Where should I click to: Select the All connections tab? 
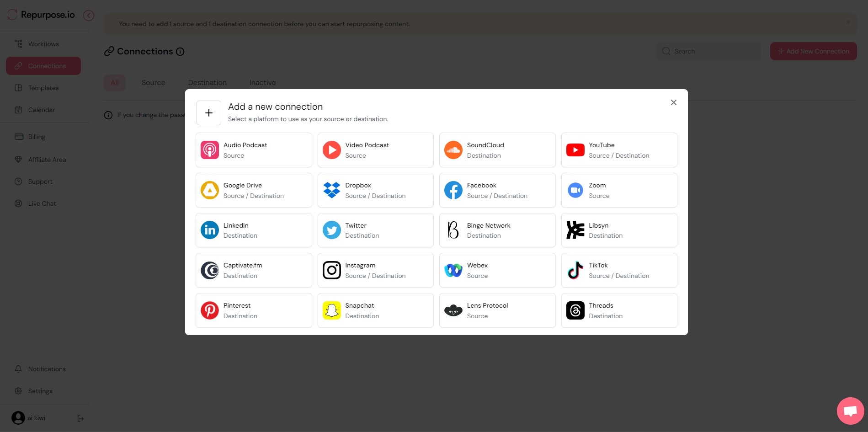pyautogui.click(x=115, y=83)
